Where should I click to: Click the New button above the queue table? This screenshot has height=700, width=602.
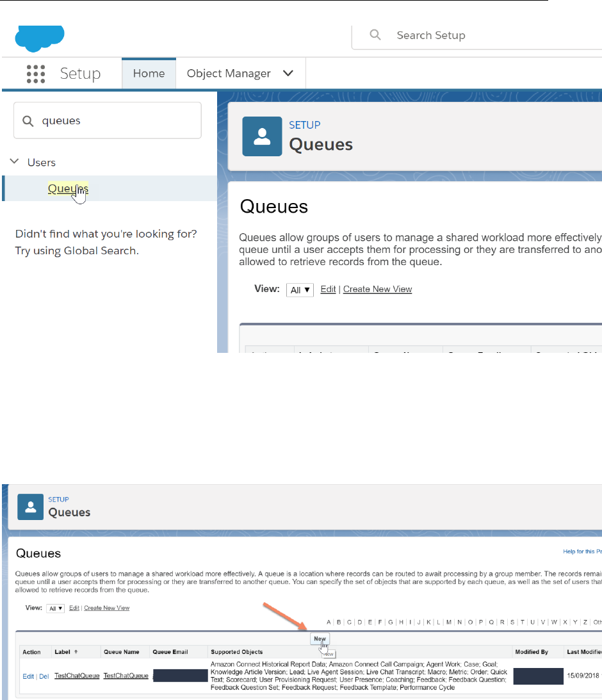click(x=320, y=639)
